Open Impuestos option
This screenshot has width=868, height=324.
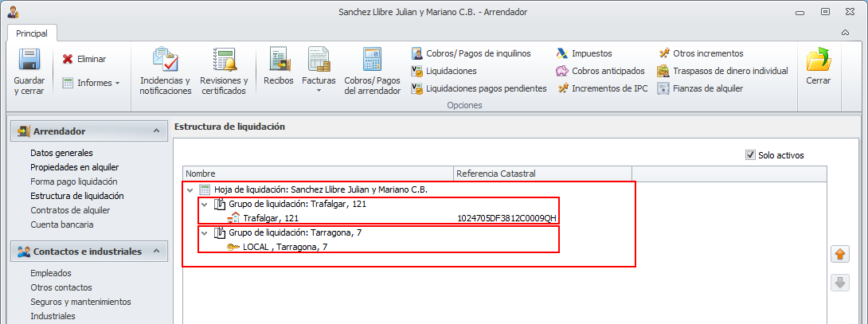[584, 53]
